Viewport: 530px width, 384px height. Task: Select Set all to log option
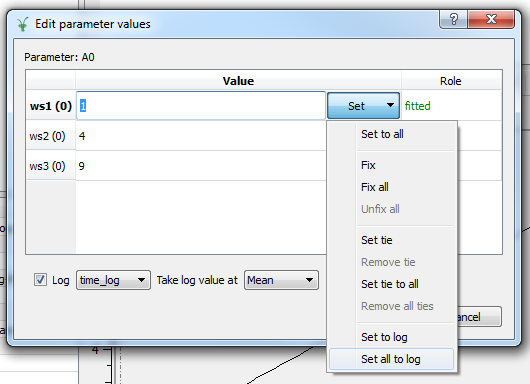(392, 359)
